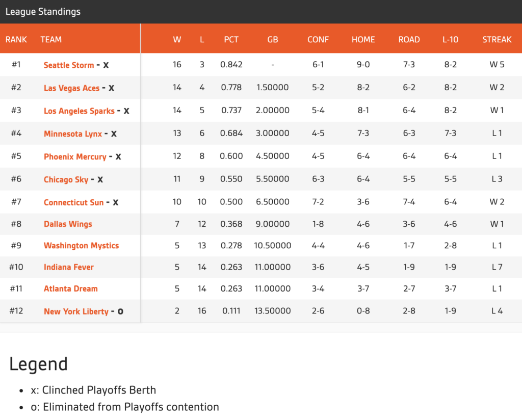This screenshot has height=420, width=522.
Task: Click the PCT value 0.111
Action: [231, 311]
